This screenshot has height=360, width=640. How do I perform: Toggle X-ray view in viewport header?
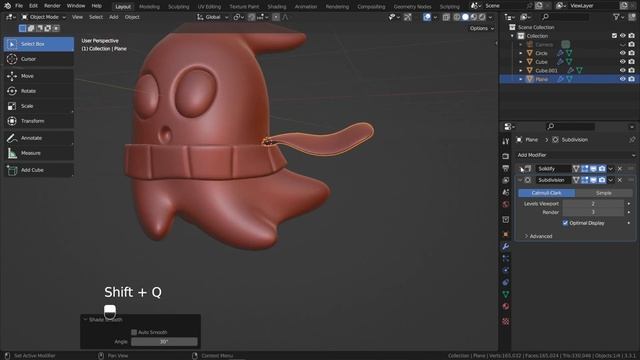[x=446, y=17]
